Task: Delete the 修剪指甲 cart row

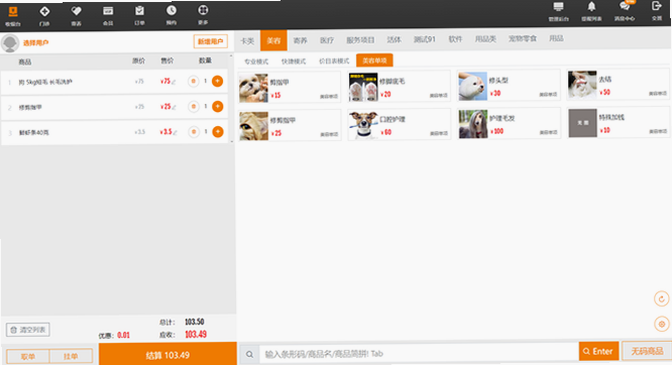Action: [x=194, y=106]
